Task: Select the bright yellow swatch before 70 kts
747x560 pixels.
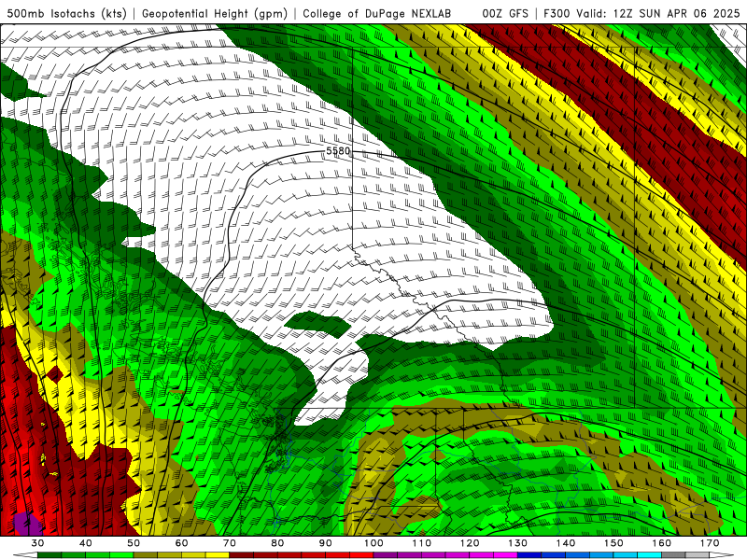Action: [x=218, y=555]
